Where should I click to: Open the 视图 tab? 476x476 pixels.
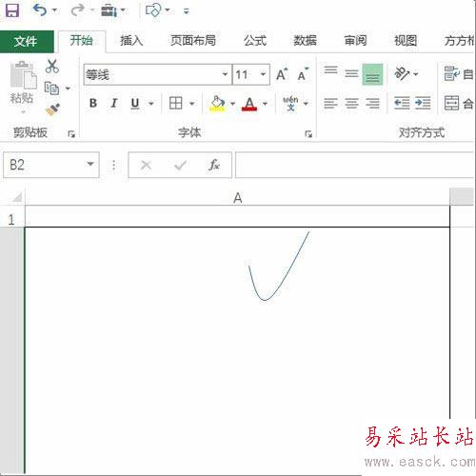coord(406,41)
